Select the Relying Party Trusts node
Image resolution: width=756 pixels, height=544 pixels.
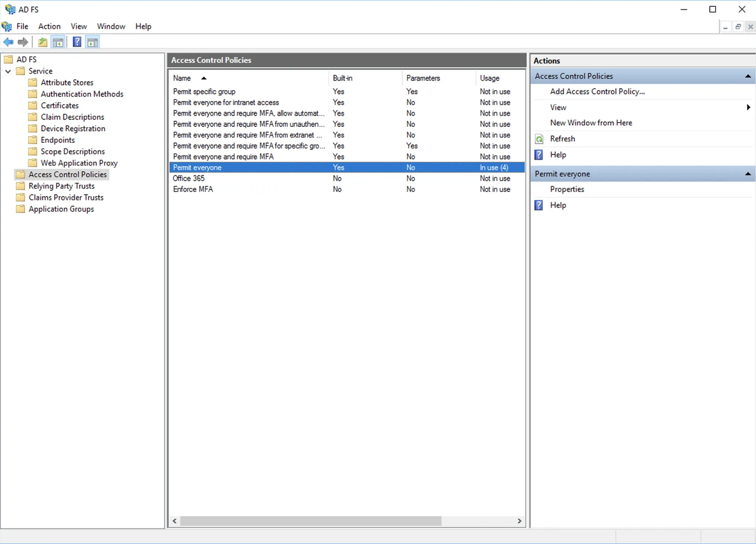coord(62,186)
